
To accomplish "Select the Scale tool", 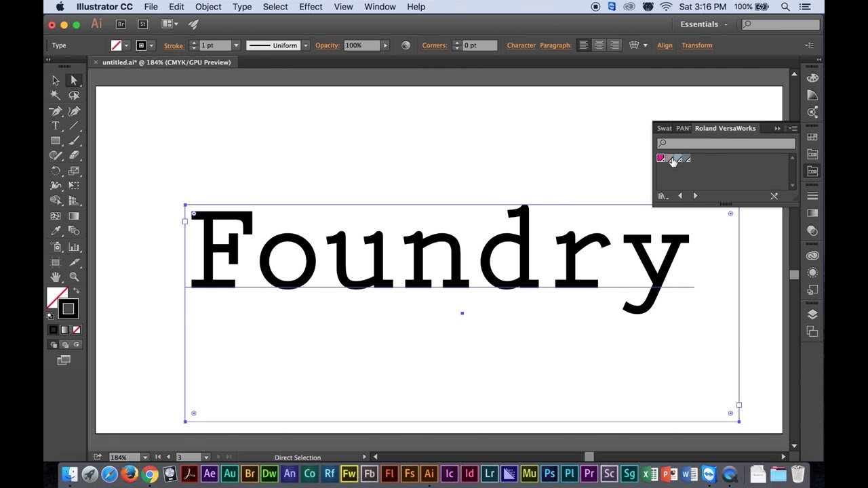I will 74,171.
